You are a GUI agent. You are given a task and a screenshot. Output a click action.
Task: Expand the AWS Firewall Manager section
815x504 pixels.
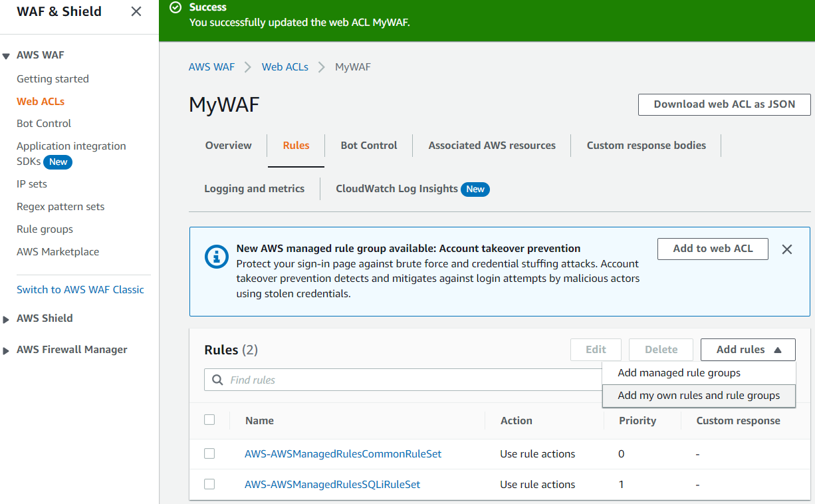point(6,350)
